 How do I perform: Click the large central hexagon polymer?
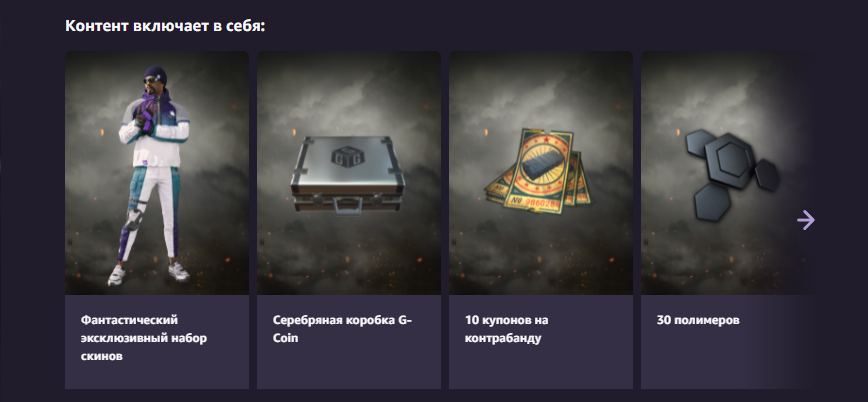(732, 161)
